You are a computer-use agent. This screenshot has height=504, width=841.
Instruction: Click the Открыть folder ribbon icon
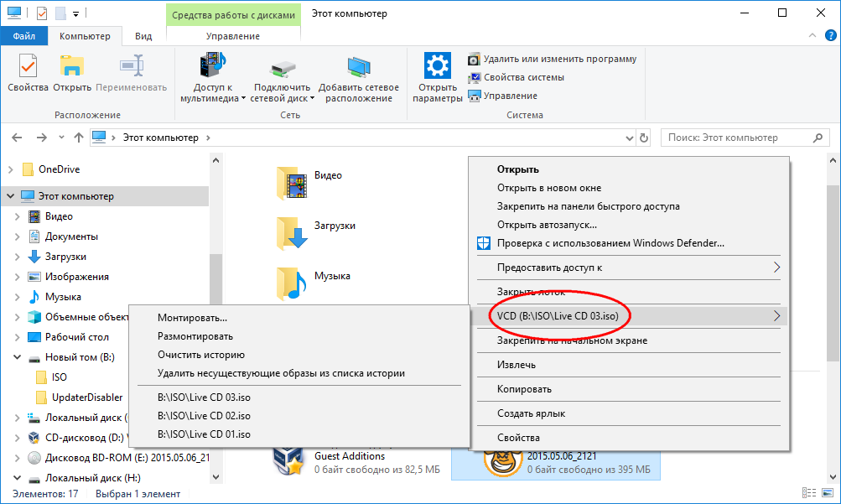(72, 66)
